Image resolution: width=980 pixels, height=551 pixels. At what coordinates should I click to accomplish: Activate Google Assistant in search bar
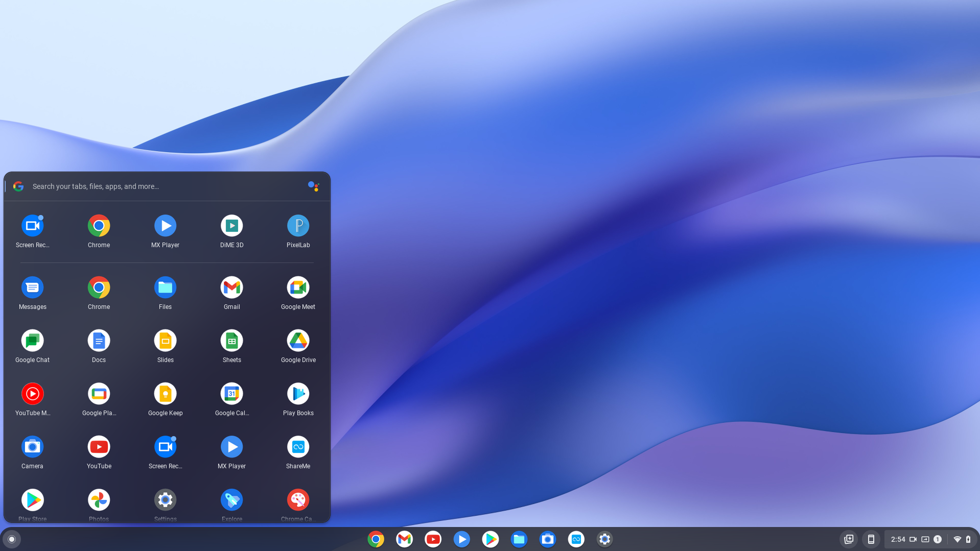(x=313, y=186)
